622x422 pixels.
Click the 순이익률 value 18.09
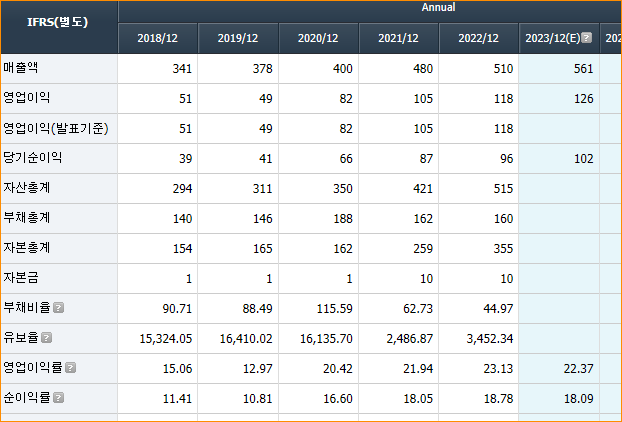578,399
